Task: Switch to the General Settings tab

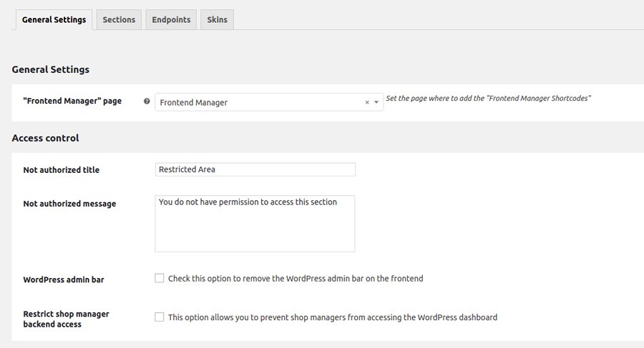Action: 54,19
